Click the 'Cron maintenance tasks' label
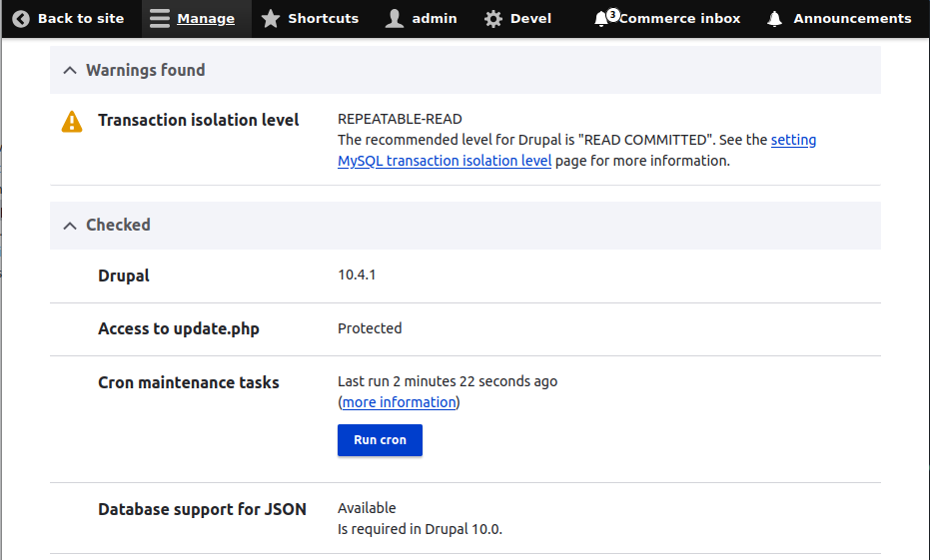930x560 pixels. pos(188,382)
